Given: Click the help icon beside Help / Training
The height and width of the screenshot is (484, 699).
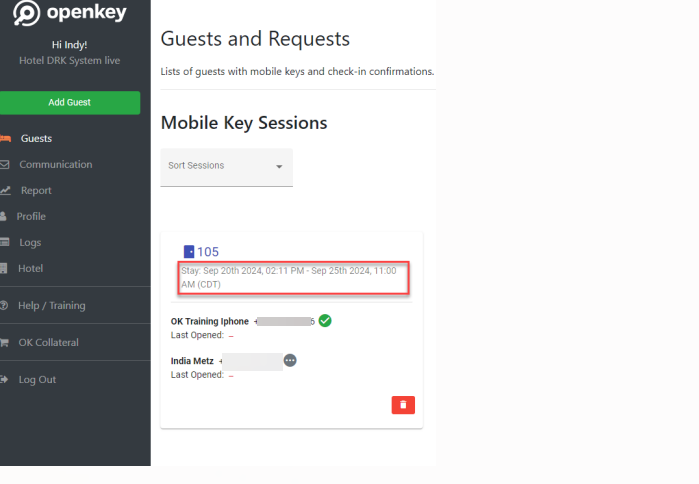Looking at the screenshot, I should coord(4,305).
